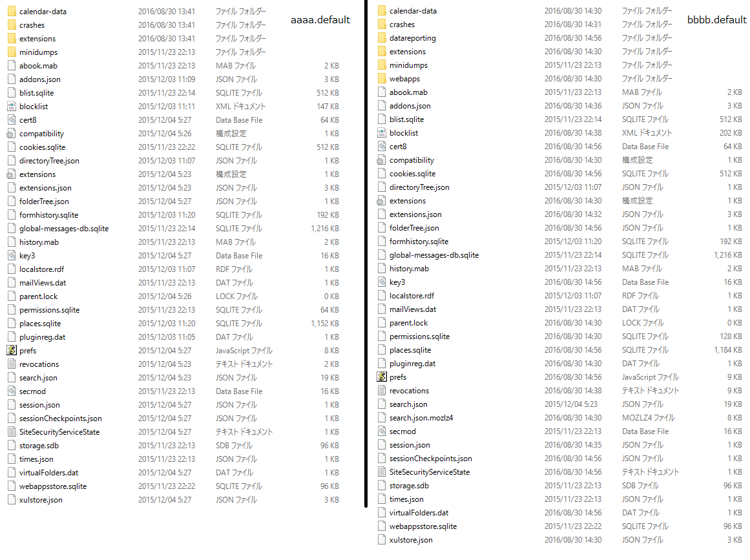Click the datareporting folder icon

coord(381,38)
